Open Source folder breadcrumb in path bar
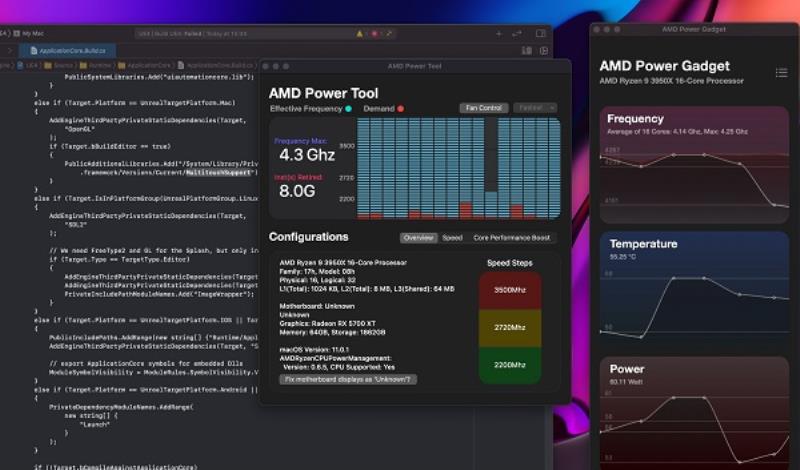Screen dimensions: 800x470 59,65
